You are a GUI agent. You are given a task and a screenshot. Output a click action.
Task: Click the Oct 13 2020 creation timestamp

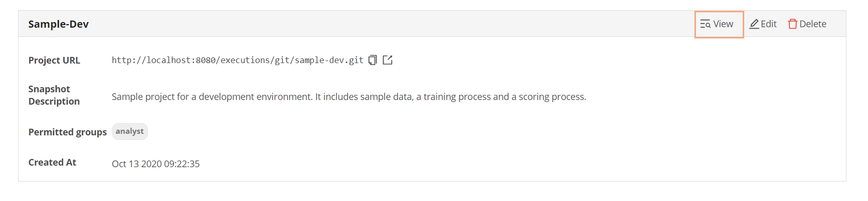click(156, 164)
